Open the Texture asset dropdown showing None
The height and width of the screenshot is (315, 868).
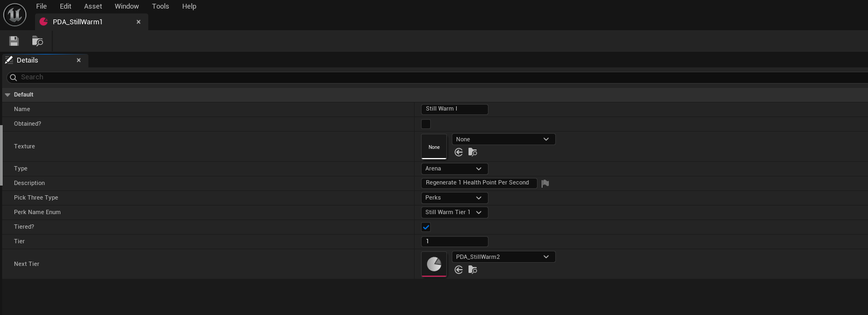(504, 139)
